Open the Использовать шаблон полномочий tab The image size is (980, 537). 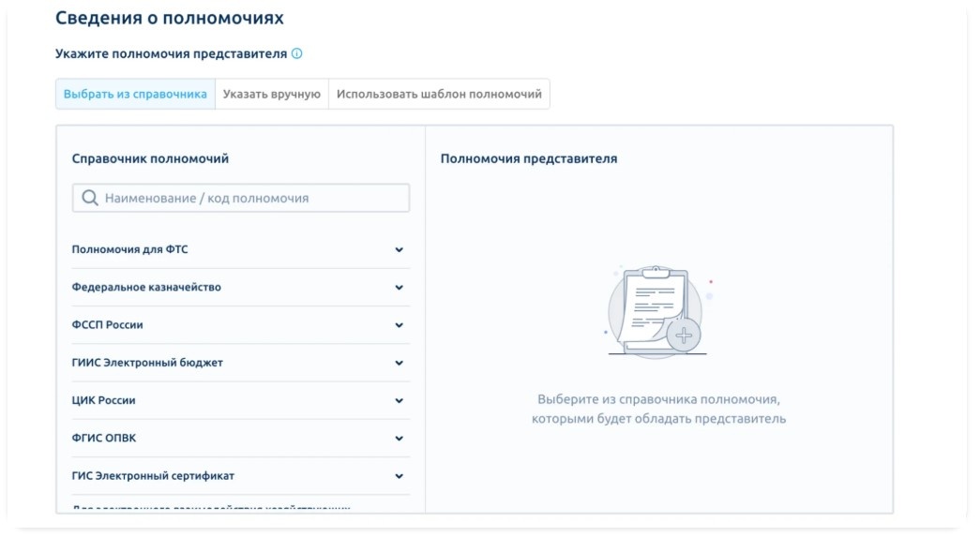click(439, 95)
